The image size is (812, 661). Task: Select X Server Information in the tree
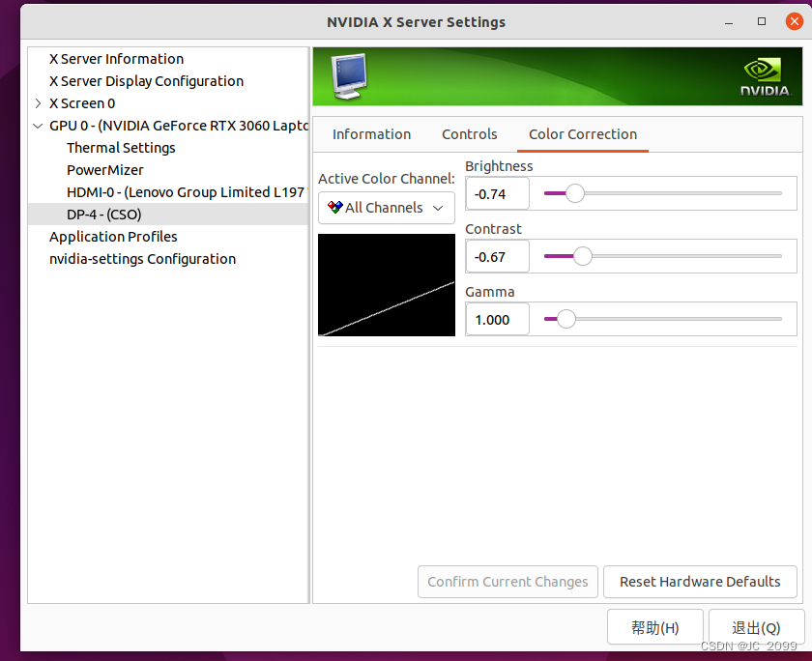point(117,59)
